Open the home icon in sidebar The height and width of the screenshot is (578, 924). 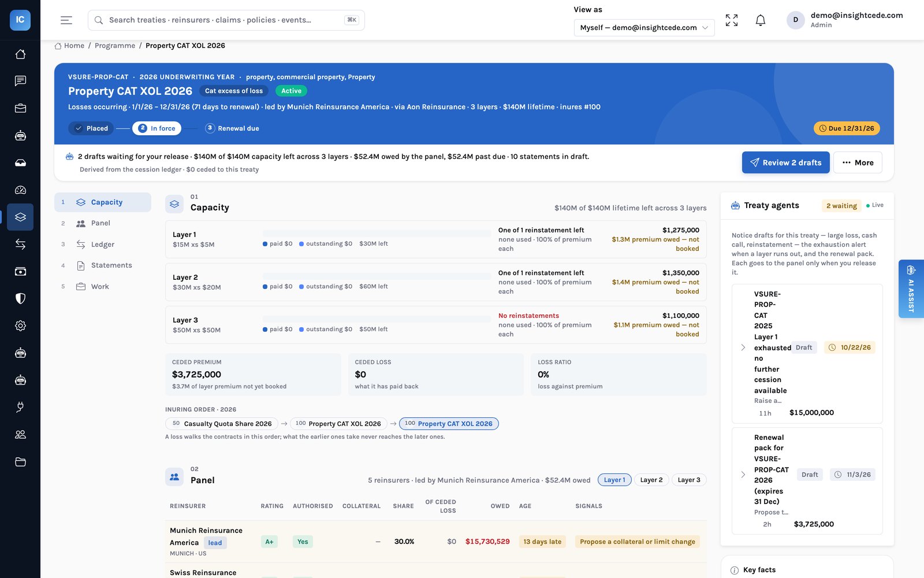[x=20, y=54]
